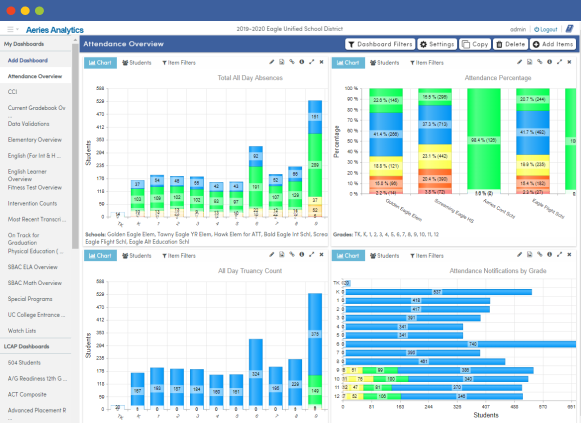Image resolution: width=581 pixels, height=423 pixels.
Task: Remove the Total All Day Absences panel
Action: [x=321, y=62]
